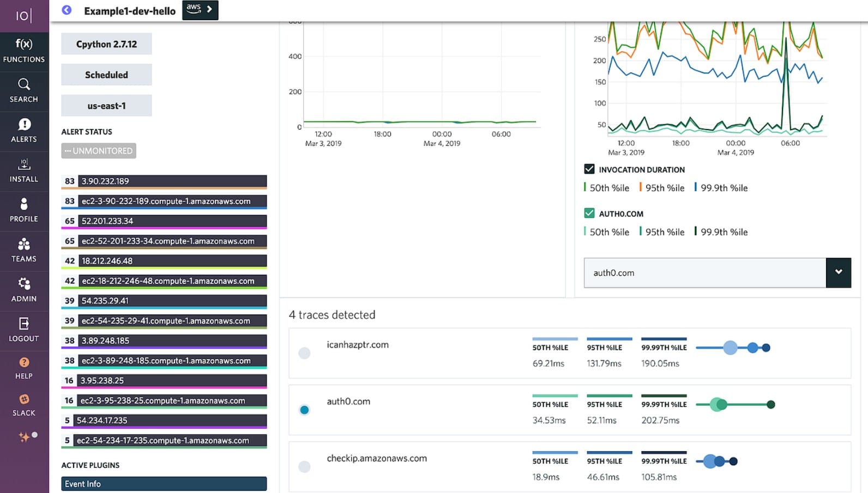The image size is (868, 493).
Task: Open the Search page
Action: [24, 90]
